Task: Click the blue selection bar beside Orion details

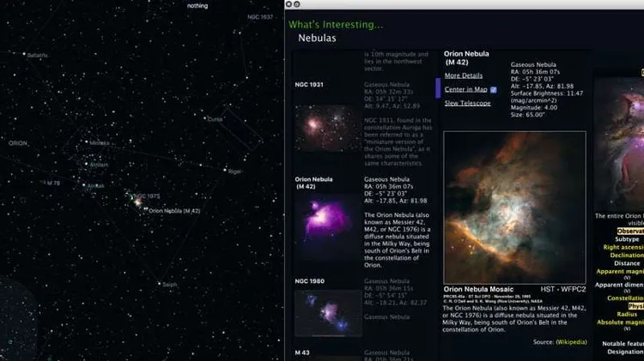Action: click(438, 87)
